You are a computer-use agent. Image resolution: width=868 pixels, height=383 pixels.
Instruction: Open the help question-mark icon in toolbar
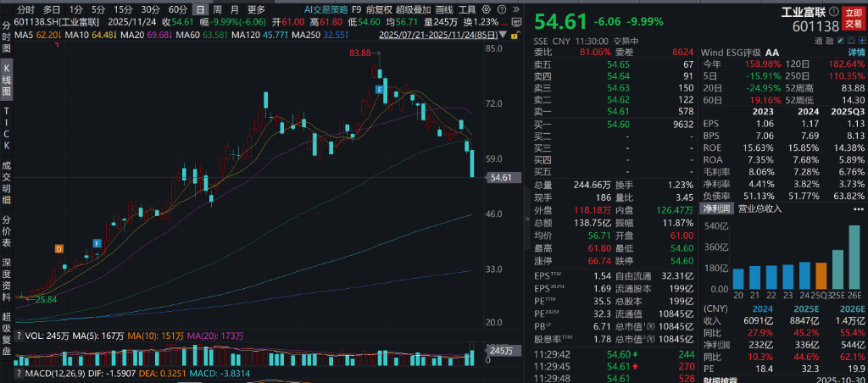click(501, 9)
